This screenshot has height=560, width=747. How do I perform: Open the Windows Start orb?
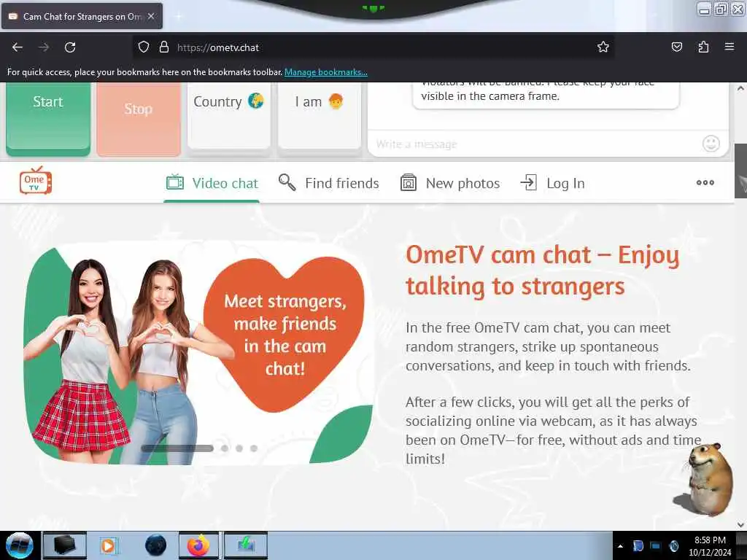(19, 545)
